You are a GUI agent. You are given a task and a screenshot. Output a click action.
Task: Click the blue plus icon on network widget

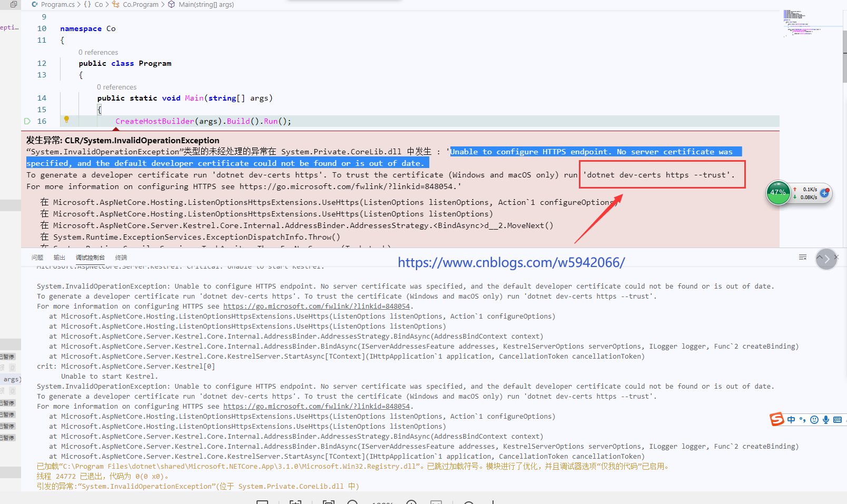tap(825, 193)
